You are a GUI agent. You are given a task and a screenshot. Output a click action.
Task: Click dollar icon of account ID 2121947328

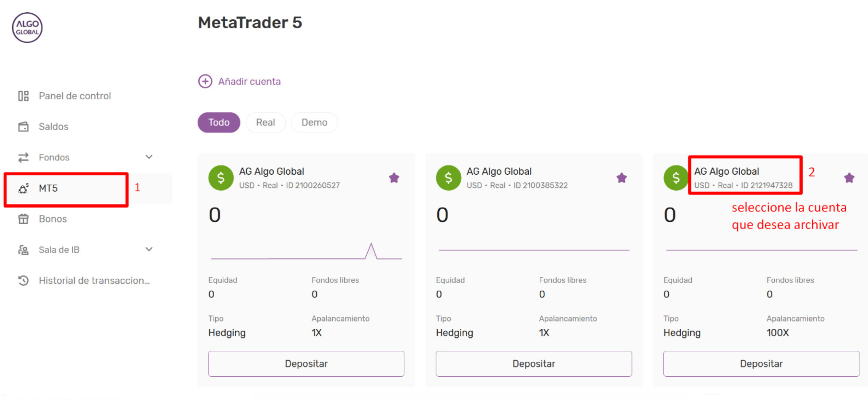(x=676, y=178)
